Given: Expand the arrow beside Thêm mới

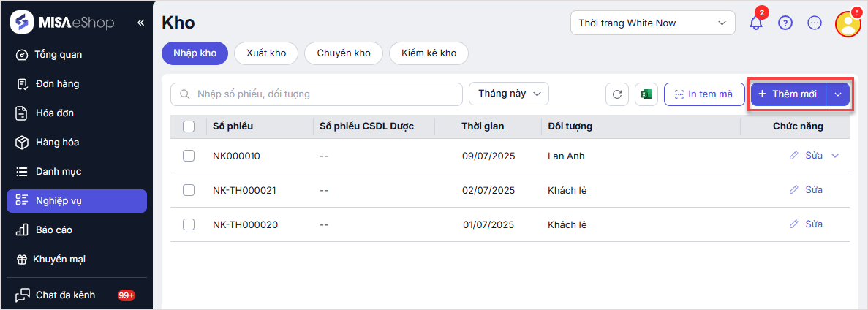Looking at the screenshot, I should coord(838,94).
